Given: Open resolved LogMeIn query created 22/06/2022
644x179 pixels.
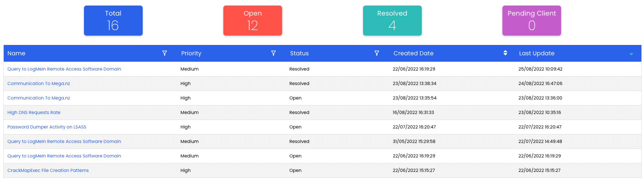Looking at the screenshot, I should (x=64, y=69).
